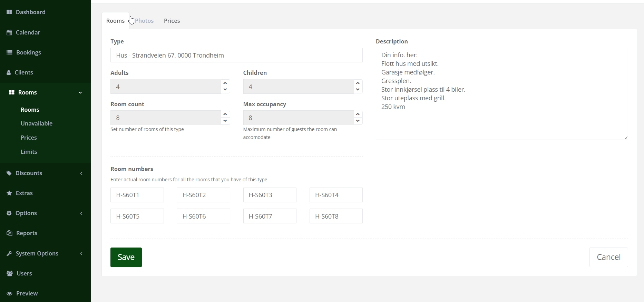Screen dimensions: 644x302
Task: Switch to the Photos tab
Action: point(144,21)
